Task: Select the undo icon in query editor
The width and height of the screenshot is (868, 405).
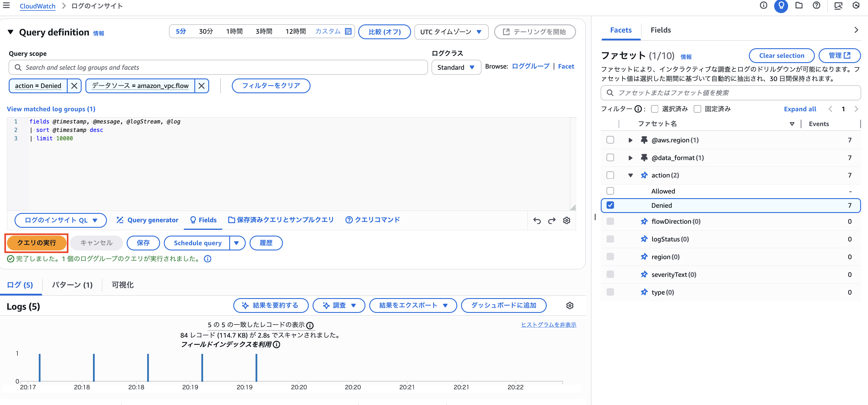Action: 537,220
